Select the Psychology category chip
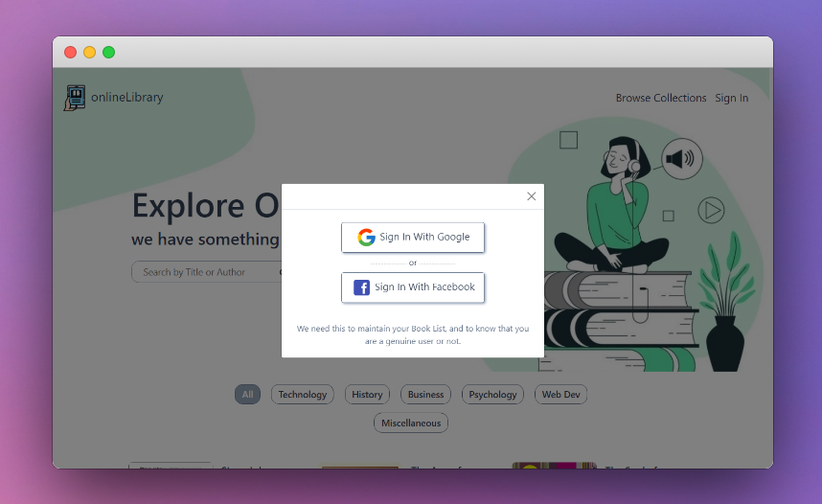 (x=492, y=395)
